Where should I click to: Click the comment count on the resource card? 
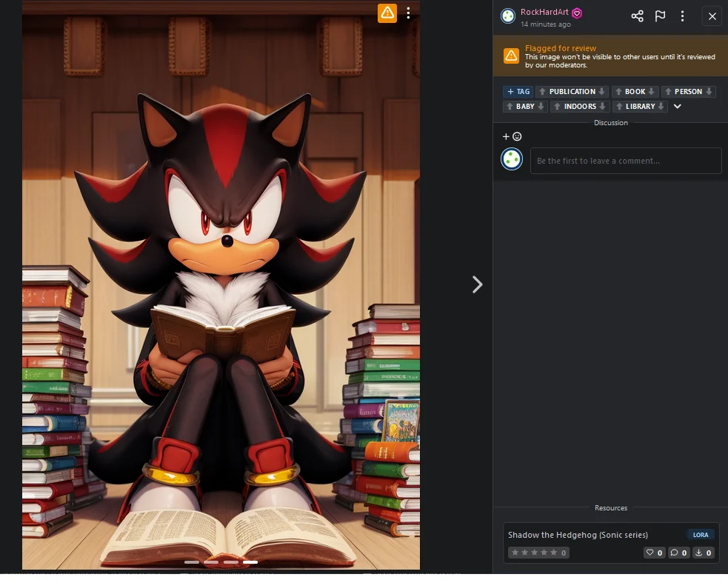679,553
